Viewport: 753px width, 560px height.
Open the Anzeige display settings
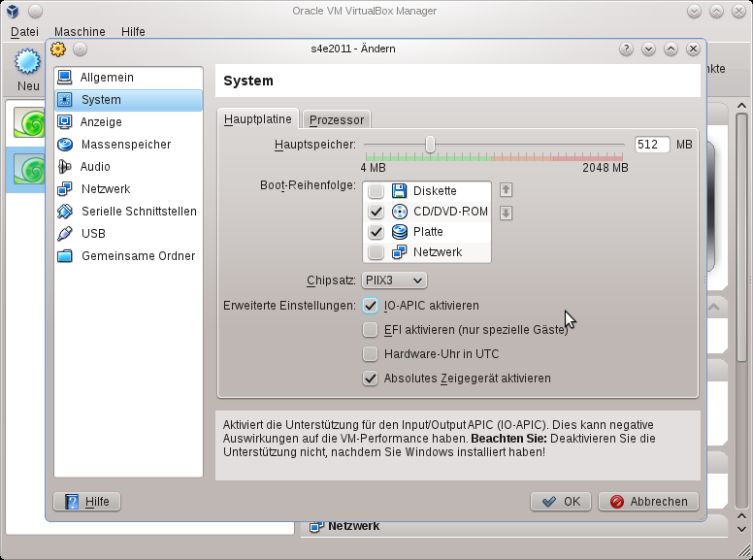click(x=128, y=122)
